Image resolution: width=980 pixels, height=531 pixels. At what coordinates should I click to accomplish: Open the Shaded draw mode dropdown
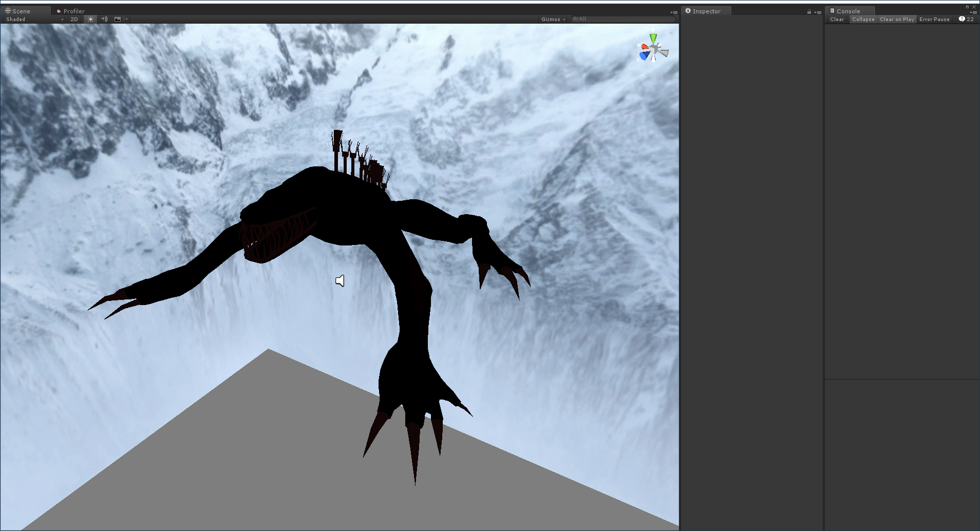tap(34, 19)
